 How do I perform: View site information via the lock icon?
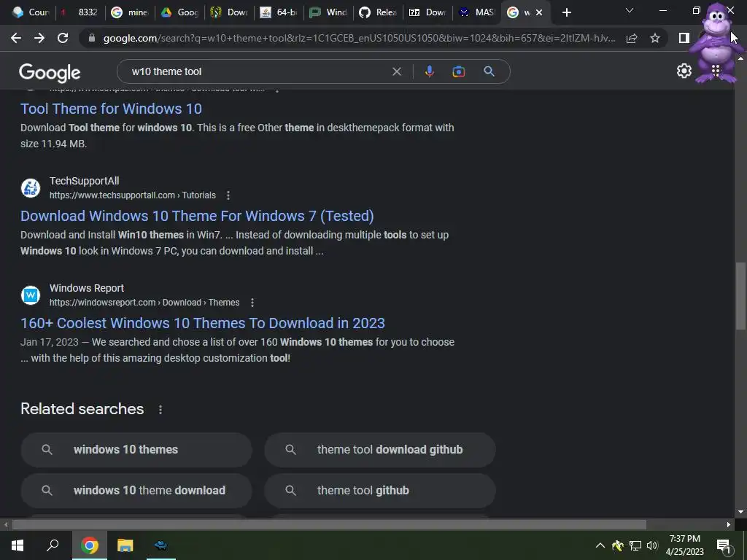point(92,38)
